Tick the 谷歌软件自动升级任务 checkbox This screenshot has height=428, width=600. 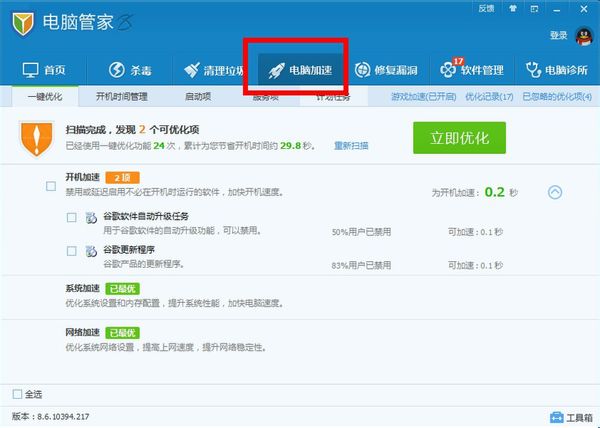[72, 218]
